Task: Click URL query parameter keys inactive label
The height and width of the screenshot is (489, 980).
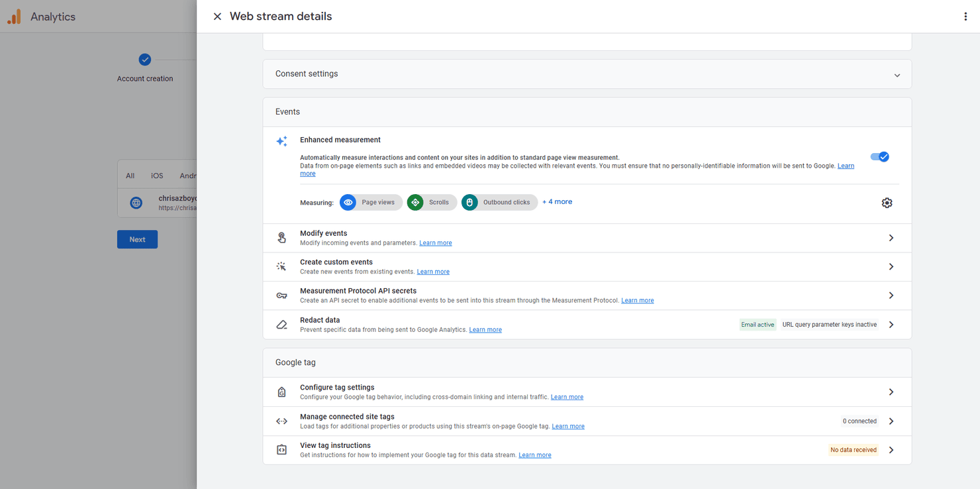Action: click(829, 325)
